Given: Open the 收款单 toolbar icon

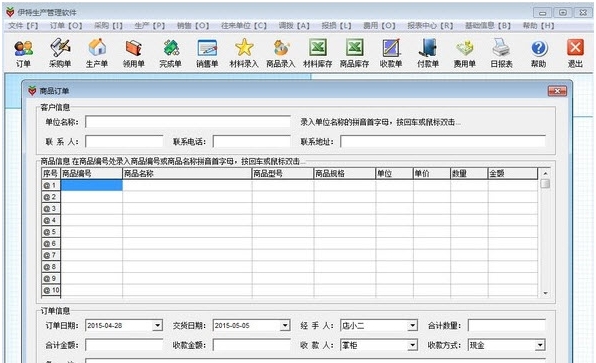Looking at the screenshot, I should (x=391, y=53).
